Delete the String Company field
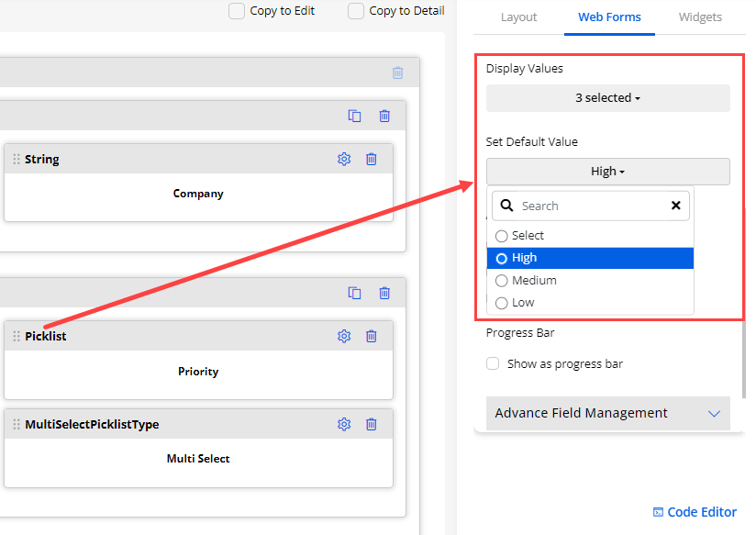This screenshot has height=535, width=756. pos(371,159)
